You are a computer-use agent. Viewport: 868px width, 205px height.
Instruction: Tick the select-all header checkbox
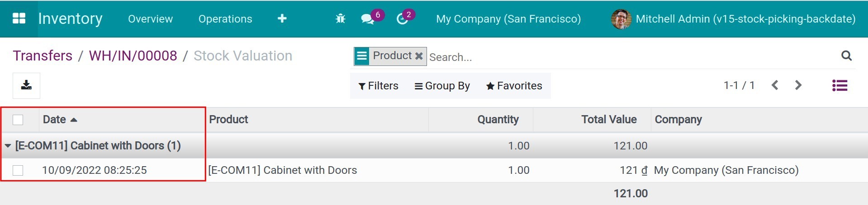tap(18, 120)
